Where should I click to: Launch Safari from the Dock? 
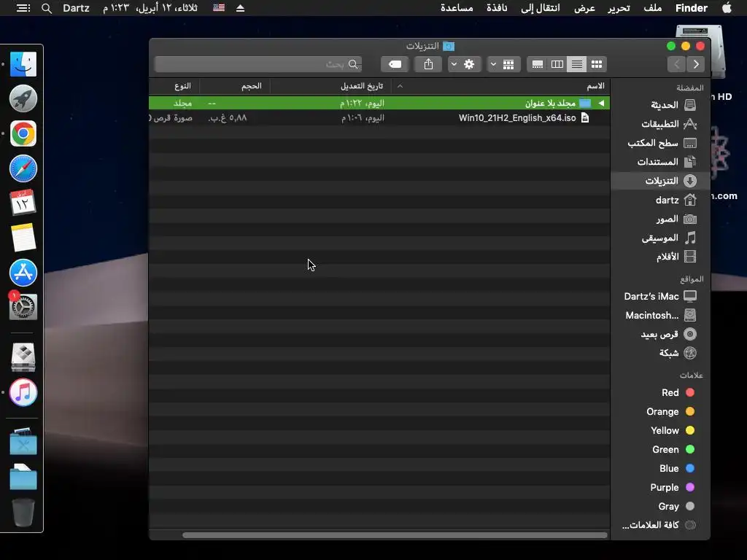(x=23, y=168)
